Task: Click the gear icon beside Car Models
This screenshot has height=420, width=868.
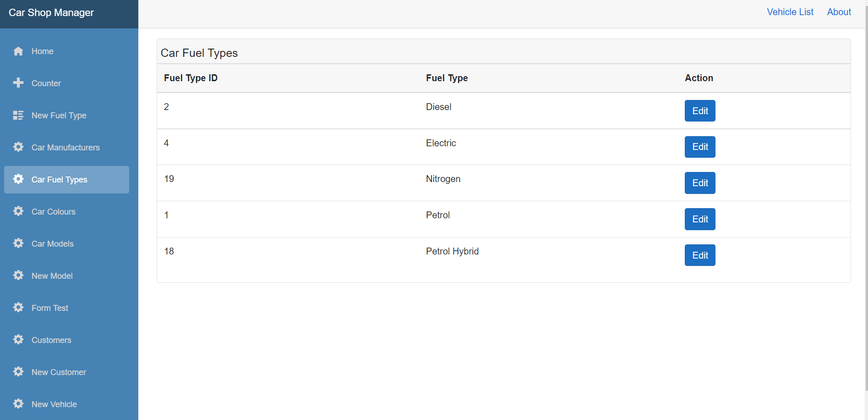Action: point(18,243)
